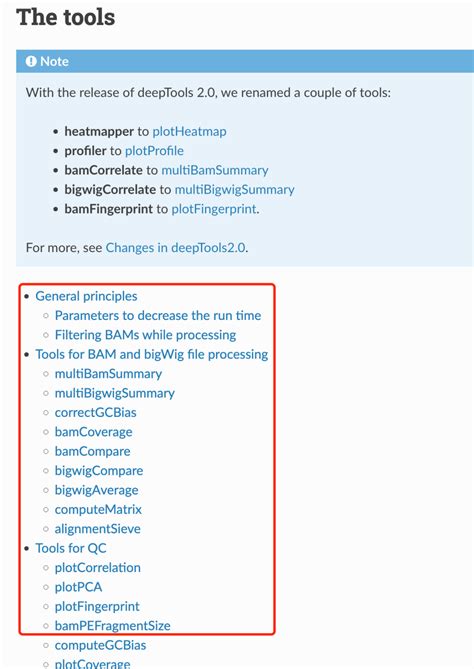
Task: Open Changes in deepTools2.0 link
Action: pyautogui.click(x=175, y=248)
